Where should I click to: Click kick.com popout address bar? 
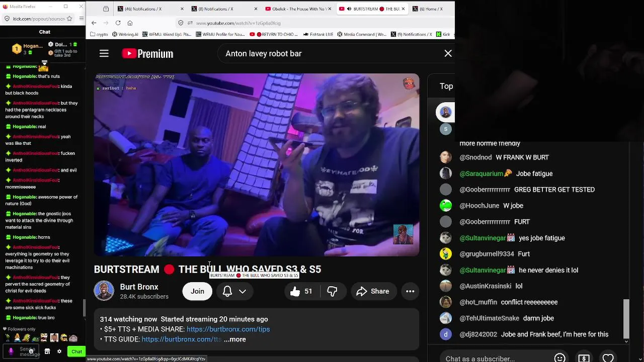[x=39, y=19]
